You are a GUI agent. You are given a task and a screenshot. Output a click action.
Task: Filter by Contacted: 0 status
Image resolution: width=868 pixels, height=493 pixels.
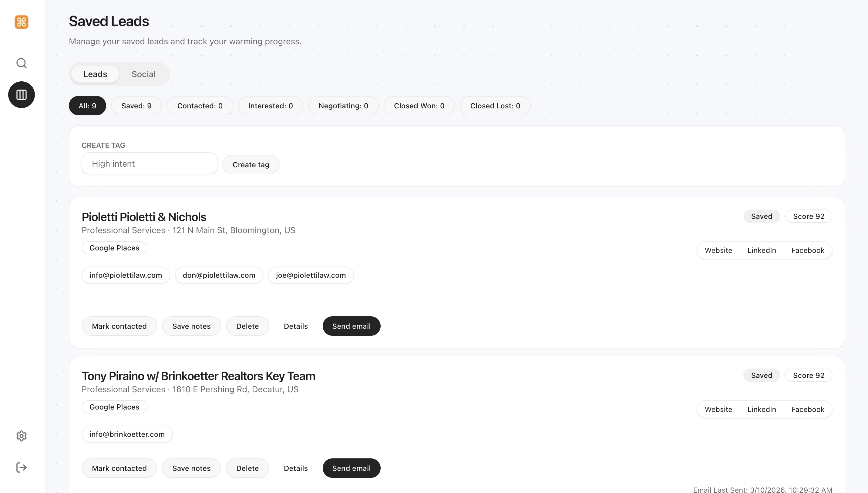tap(200, 106)
